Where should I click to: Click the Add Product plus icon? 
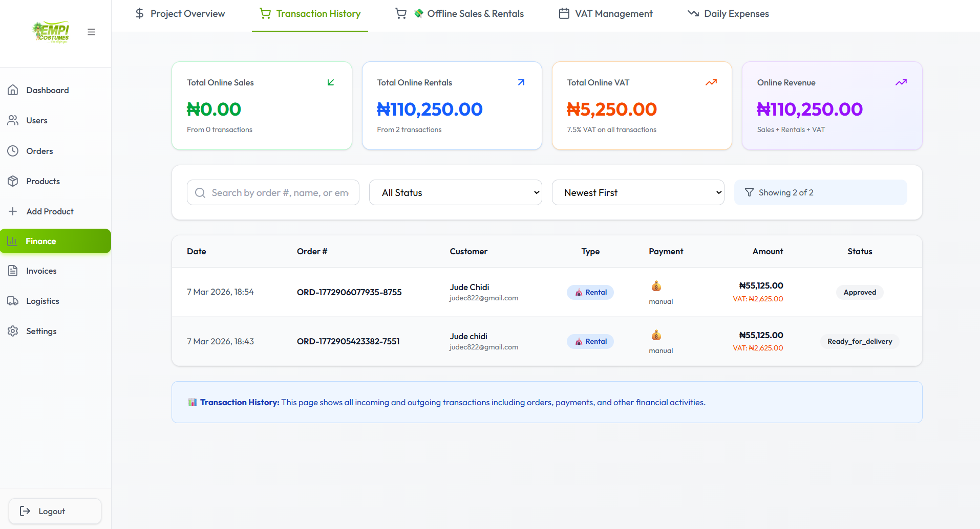tap(13, 211)
